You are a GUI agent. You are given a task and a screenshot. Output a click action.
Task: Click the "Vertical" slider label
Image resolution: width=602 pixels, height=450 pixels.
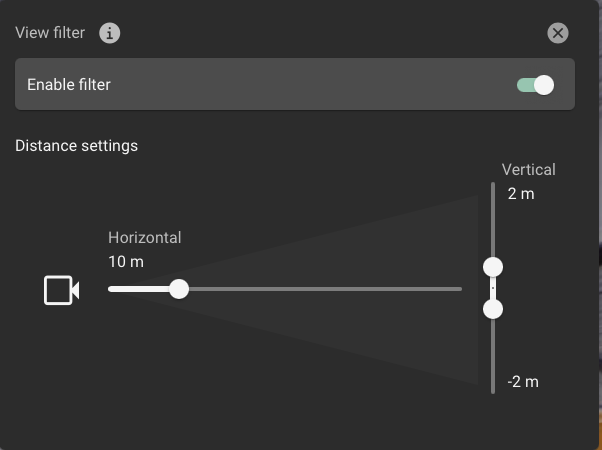point(528,170)
